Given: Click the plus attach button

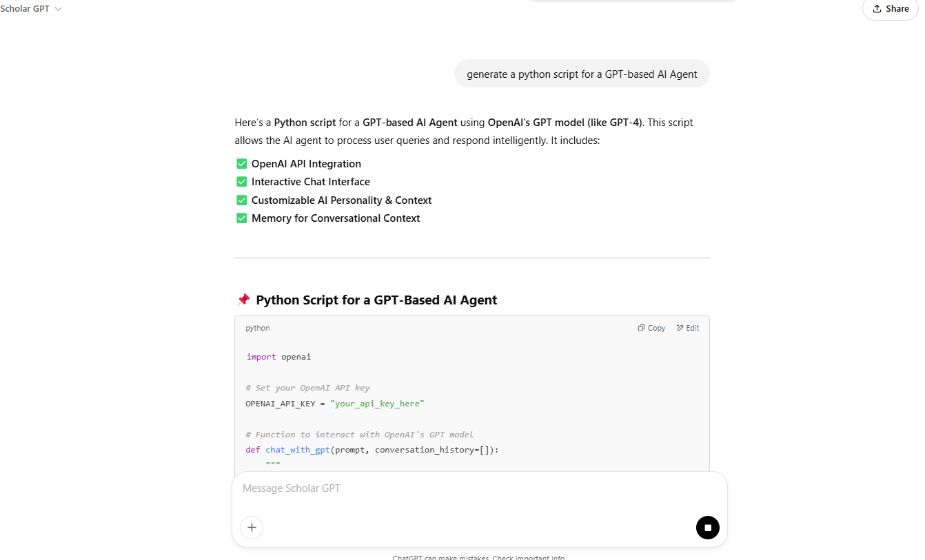Looking at the screenshot, I should (x=252, y=528).
